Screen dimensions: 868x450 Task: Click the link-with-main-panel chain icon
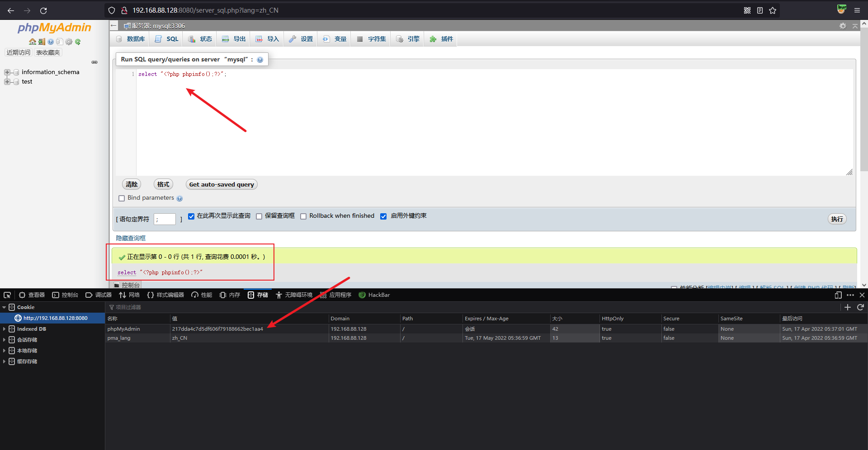[94, 62]
